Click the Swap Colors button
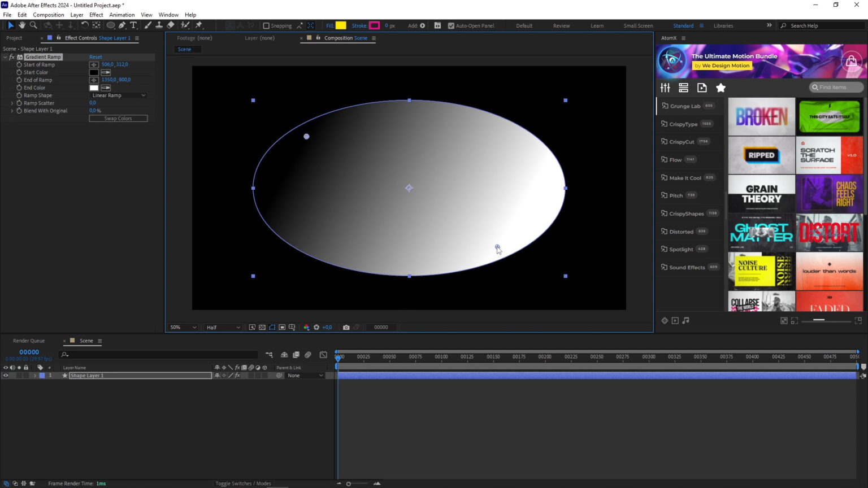Screen dimensions: 868x488 click(x=118, y=118)
